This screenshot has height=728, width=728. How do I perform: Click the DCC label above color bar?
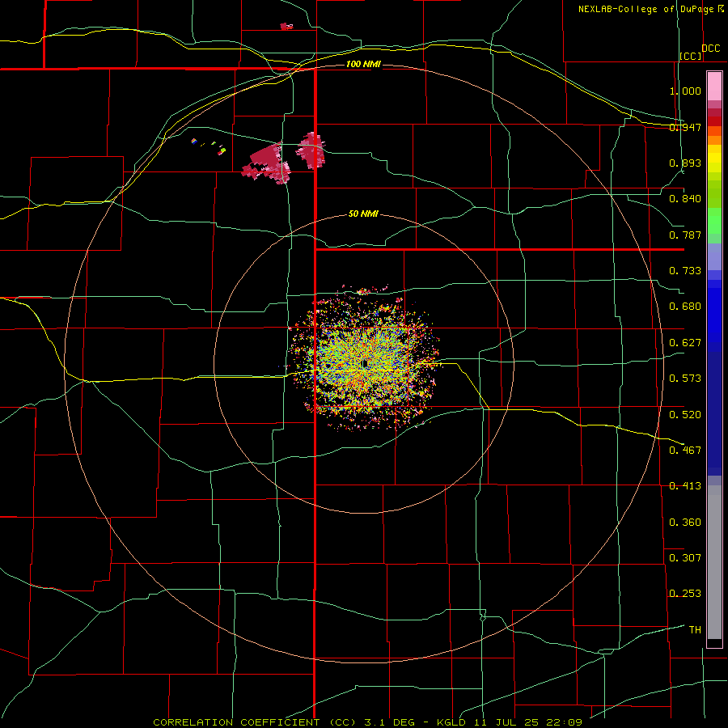(711, 49)
